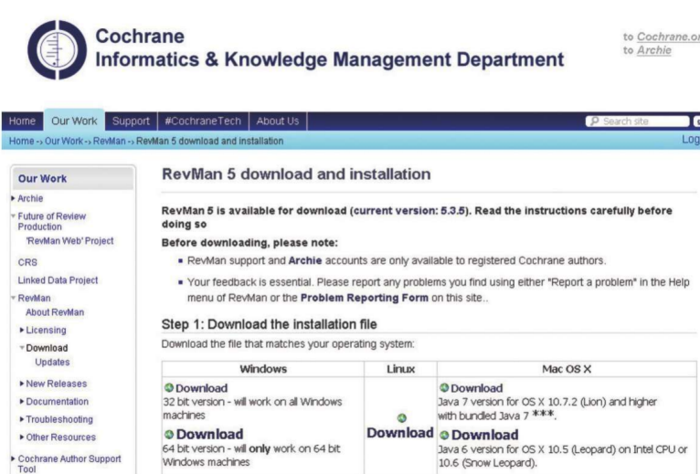Click green download icon for Mac Java 7
Screen dimensions: 700x474
(444, 387)
